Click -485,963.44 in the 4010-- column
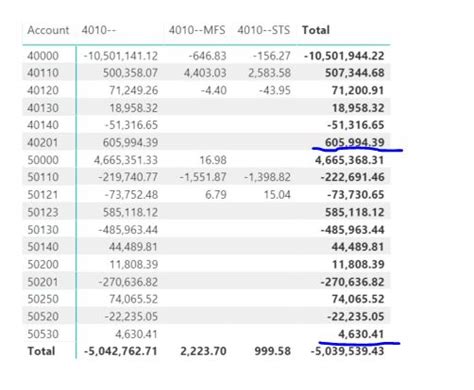Image resolution: width=474 pixels, height=390 pixels. (x=128, y=230)
